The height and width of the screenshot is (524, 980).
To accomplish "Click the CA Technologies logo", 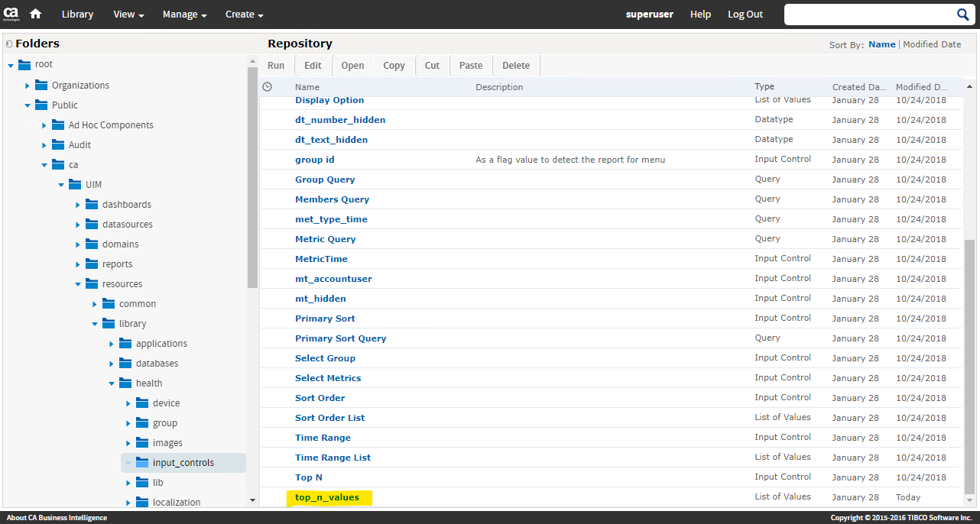I will tap(11, 14).
